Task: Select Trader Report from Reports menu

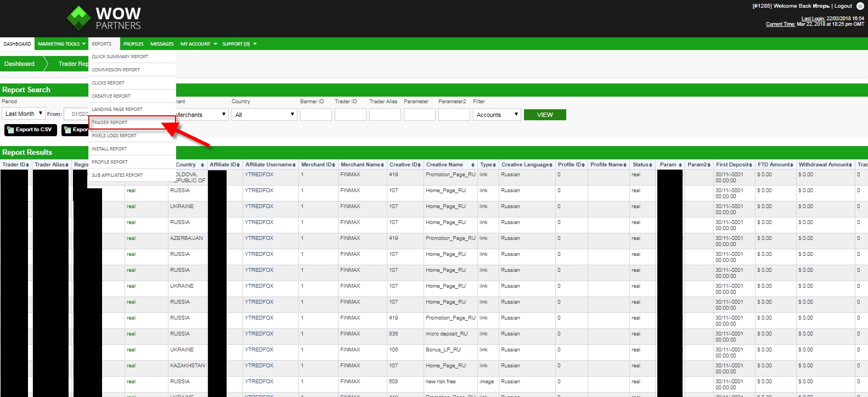Action: tap(110, 122)
